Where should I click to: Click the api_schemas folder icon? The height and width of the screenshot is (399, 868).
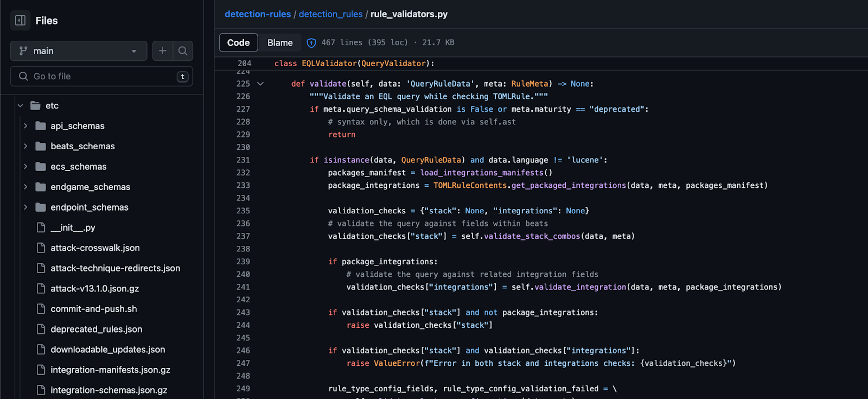tap(41, 126)
